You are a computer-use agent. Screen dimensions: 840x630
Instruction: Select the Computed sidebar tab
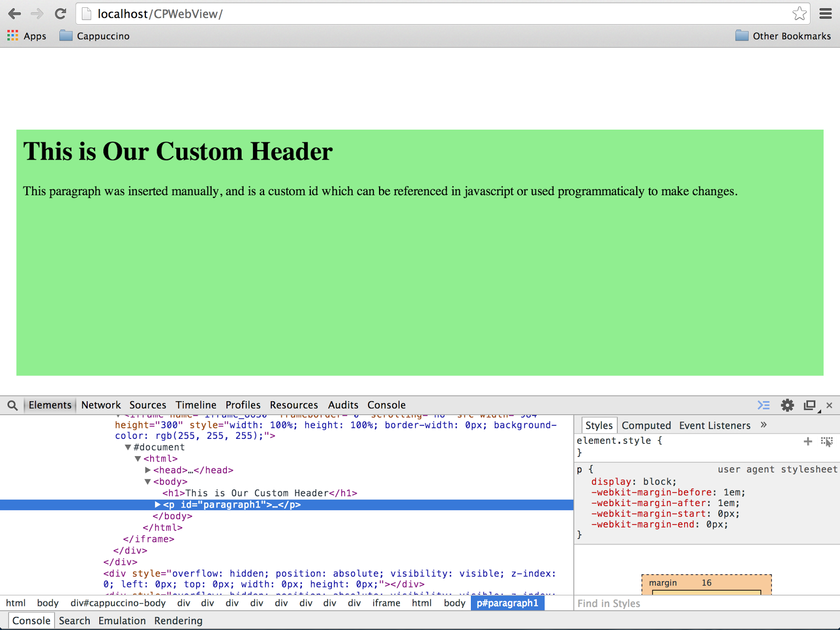coord(646,425)
